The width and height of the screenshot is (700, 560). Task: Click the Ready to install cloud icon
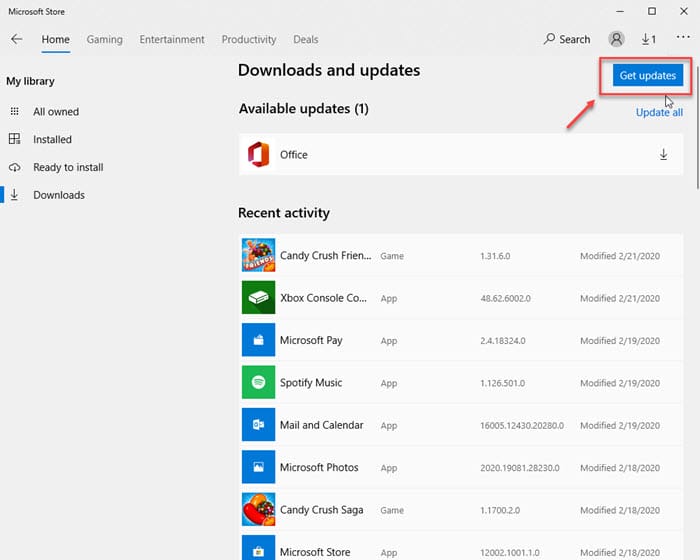[x=14, y=167]
